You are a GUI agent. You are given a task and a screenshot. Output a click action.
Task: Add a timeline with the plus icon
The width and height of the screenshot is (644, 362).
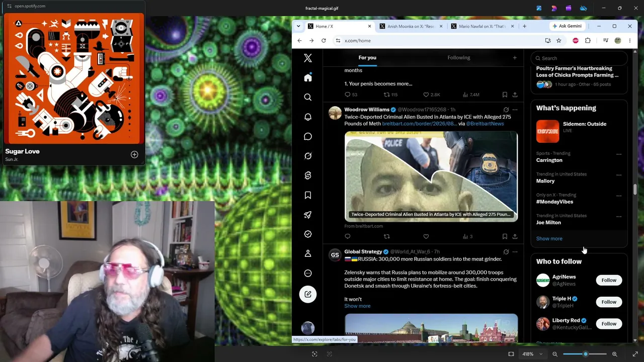515,58
